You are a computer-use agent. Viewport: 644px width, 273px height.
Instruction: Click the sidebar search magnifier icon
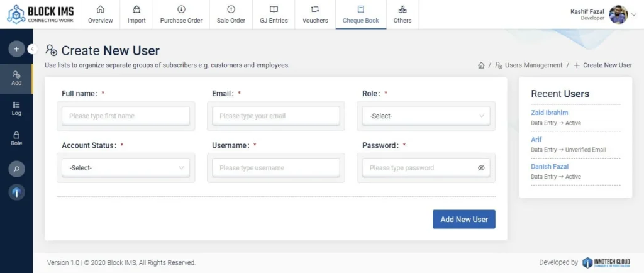pyautogui.click(x=16, y=169)
